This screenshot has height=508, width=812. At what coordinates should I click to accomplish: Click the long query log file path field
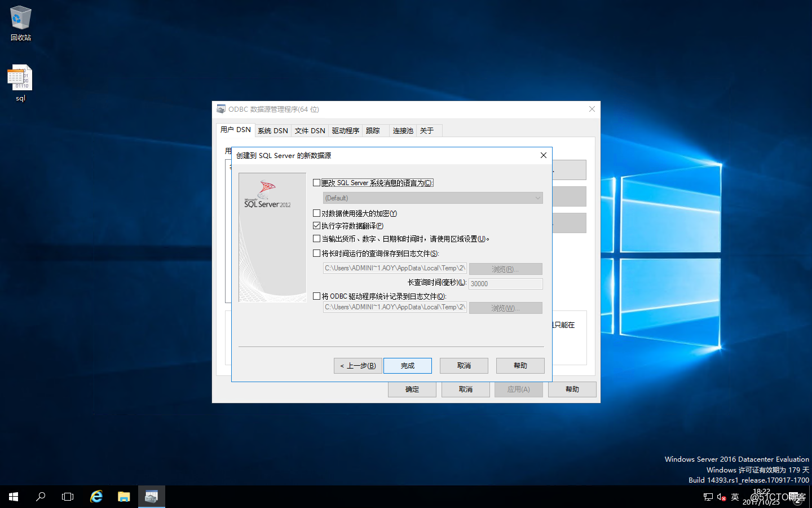pyautogui.click(x=395, y=268)
